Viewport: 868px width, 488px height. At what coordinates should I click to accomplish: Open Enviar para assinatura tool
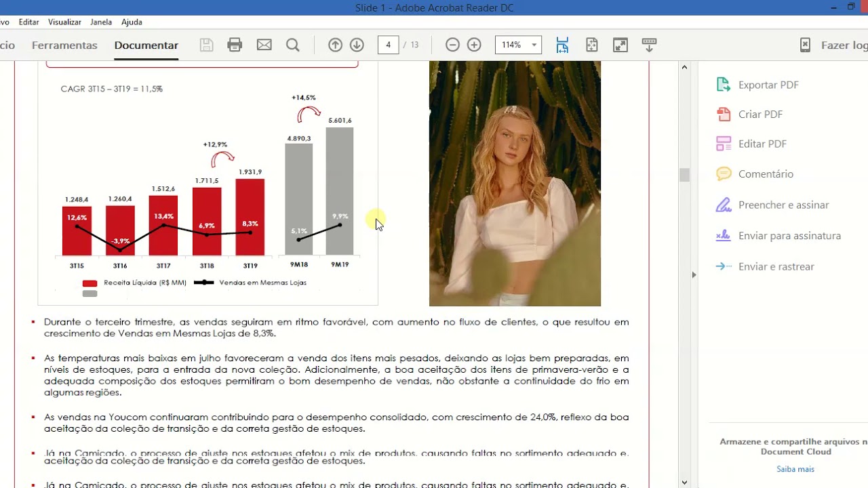pyautogui.click(x=778, y=236)
